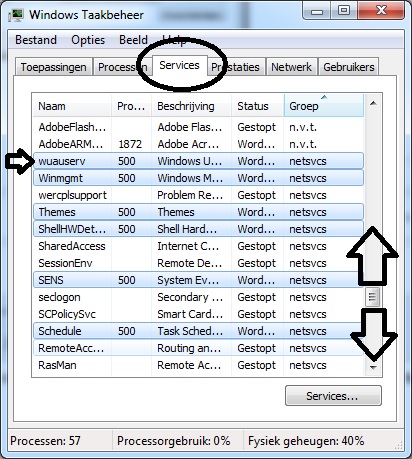
Task: Select the Services tab
Action: (x=179, y=65)
